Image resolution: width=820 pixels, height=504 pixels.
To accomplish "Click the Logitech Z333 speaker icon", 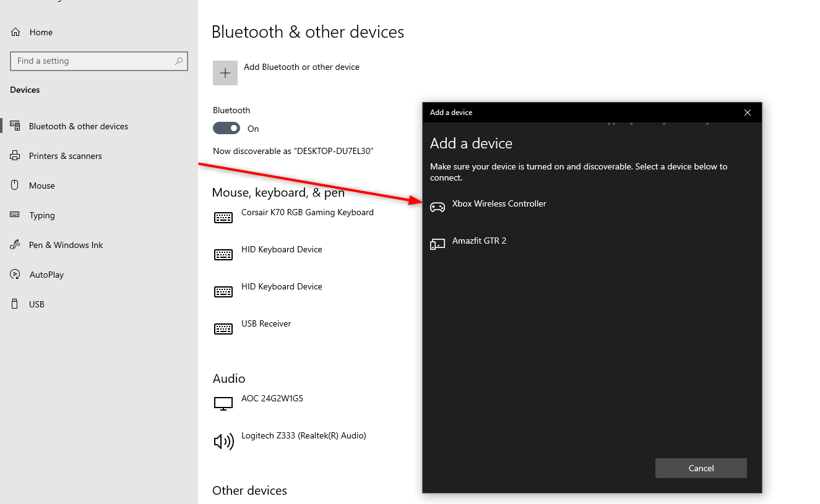I will click(x=223, y=441).
